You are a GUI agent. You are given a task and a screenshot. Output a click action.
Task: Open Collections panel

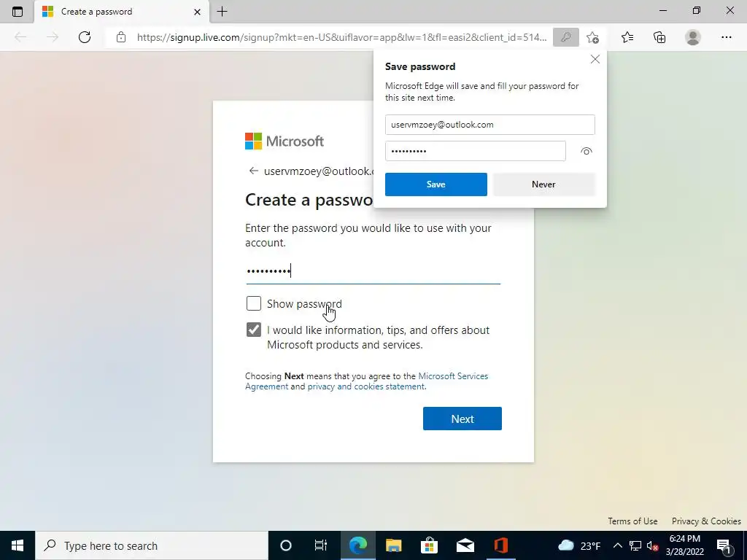pyautogui.click(x=659, y=37)
